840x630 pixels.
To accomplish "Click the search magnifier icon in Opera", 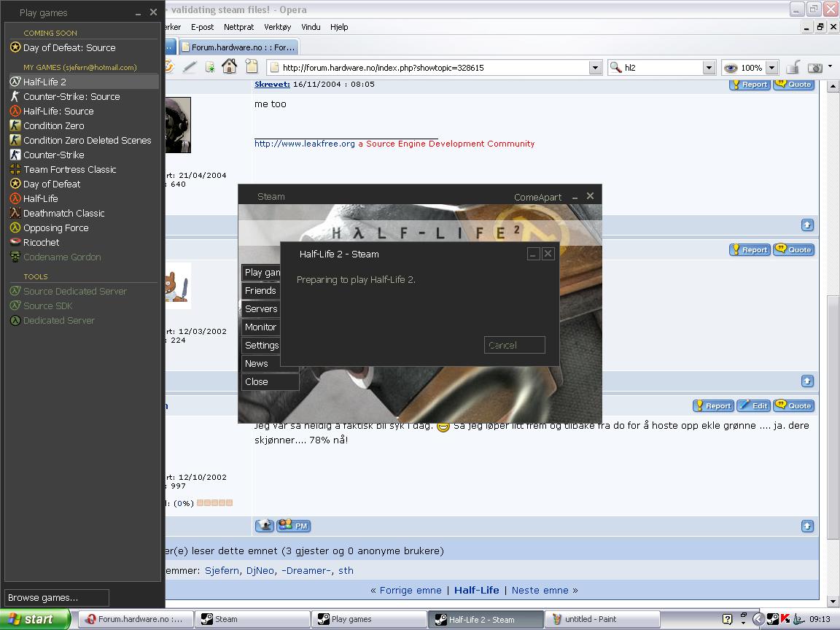I will coord(615,68).
